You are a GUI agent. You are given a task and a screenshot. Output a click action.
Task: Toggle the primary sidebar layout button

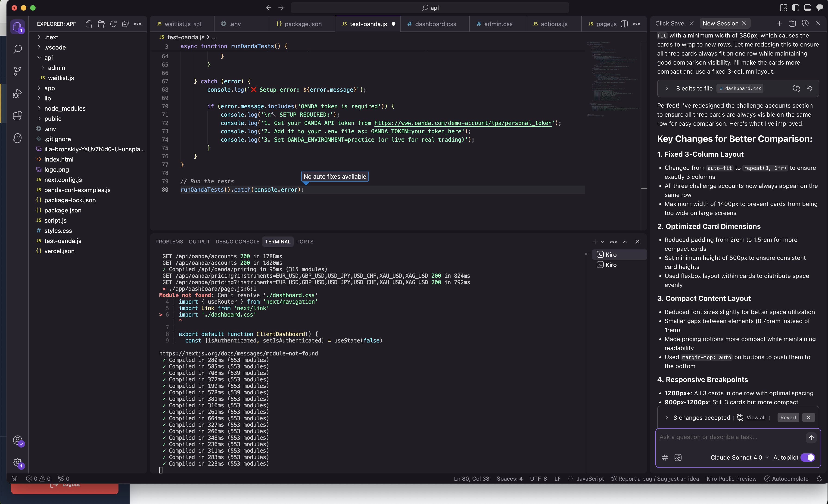(795, 7)
